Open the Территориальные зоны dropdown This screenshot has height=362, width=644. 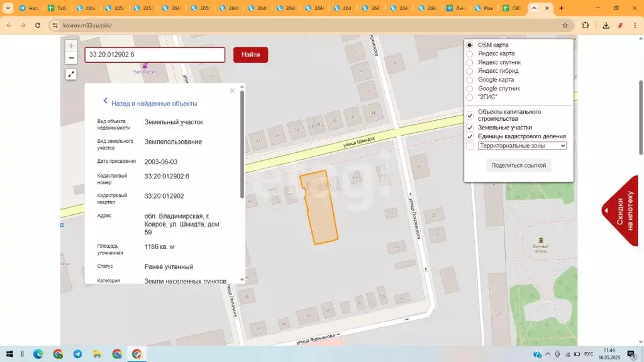[522, 146]
